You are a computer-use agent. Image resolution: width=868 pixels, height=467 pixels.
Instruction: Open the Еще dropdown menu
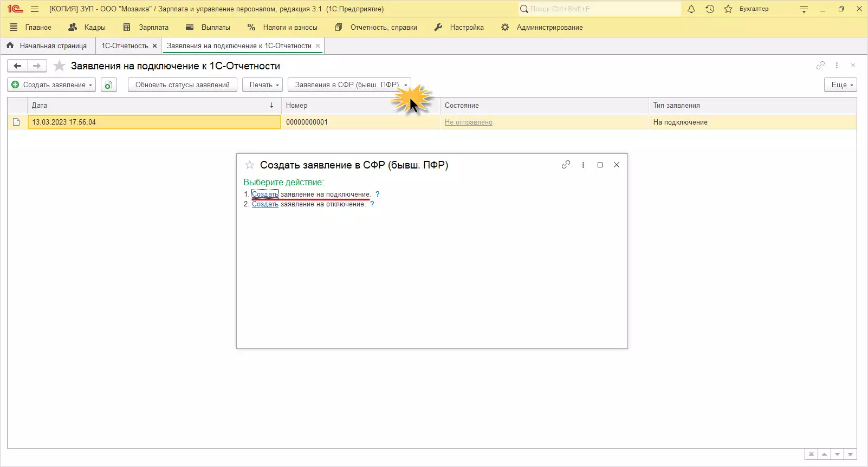click(x=840, y=85)
